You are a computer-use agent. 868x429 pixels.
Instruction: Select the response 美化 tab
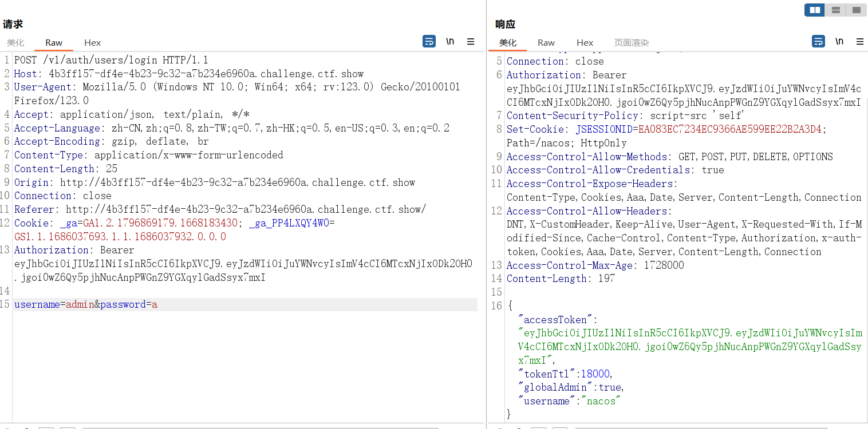508,42
